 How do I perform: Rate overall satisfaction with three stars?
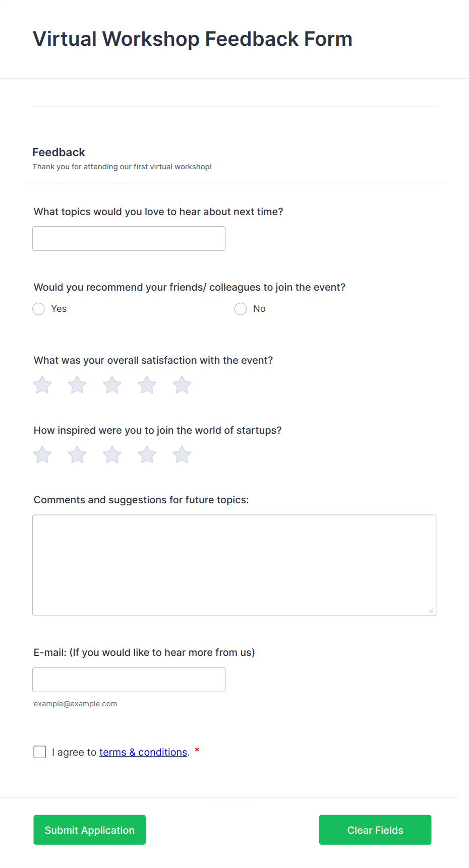click(x=112, y=384)
